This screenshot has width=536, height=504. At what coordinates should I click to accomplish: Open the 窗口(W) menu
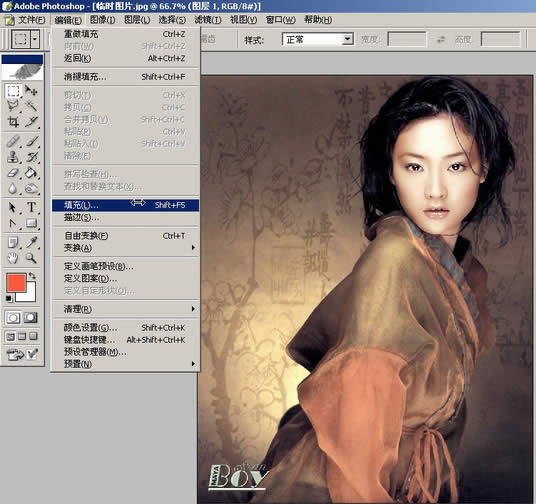coord(280,20)
